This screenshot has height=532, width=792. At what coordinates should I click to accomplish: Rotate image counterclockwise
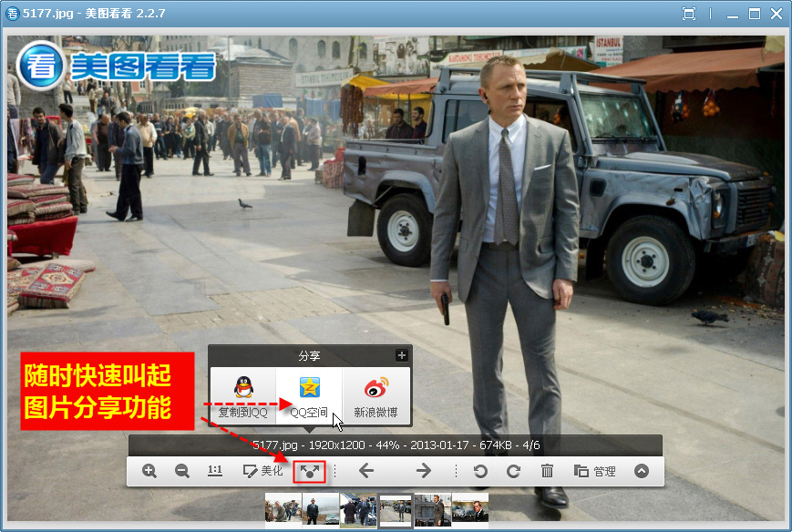pos(480,472)
